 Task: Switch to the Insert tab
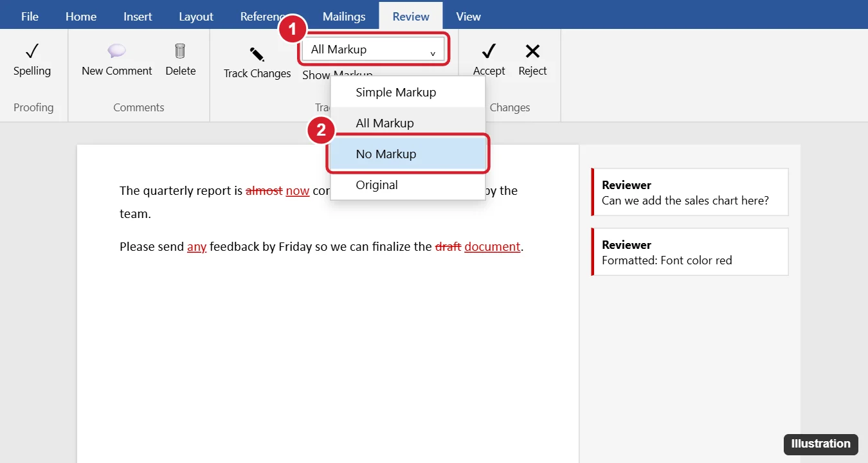point(138,17)
